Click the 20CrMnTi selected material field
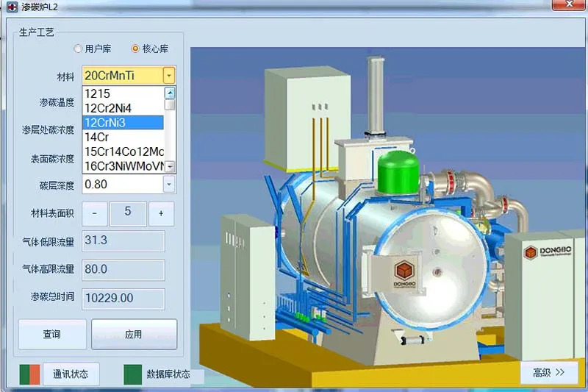 point(123,76)
